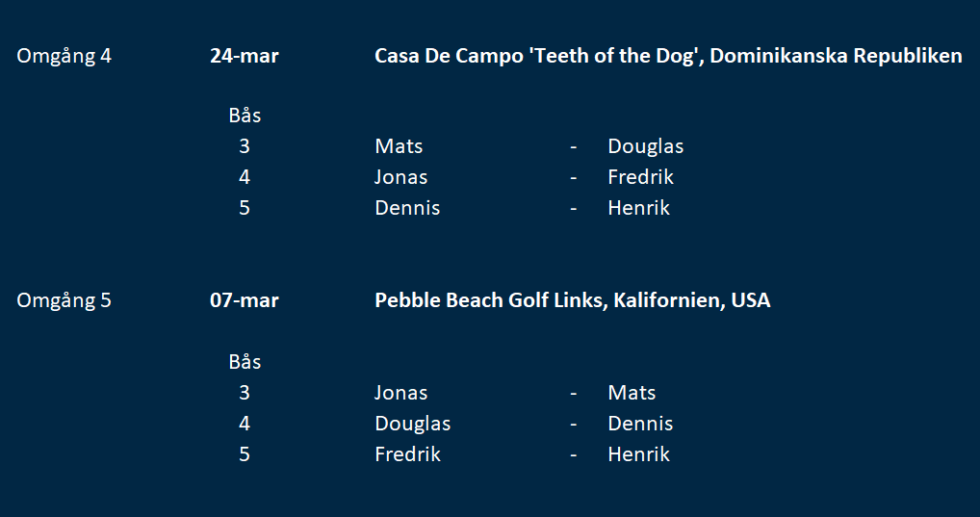The image size is (980, 517).
Task: Click Henrik opposite Fredrik in Omgång 5
Action: (x=639, y=453)
